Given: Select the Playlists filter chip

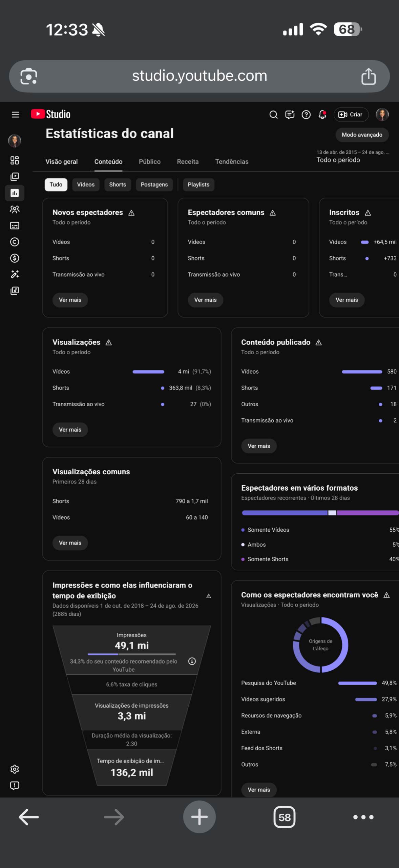Looking at the screenshot, I should point(198,184).
